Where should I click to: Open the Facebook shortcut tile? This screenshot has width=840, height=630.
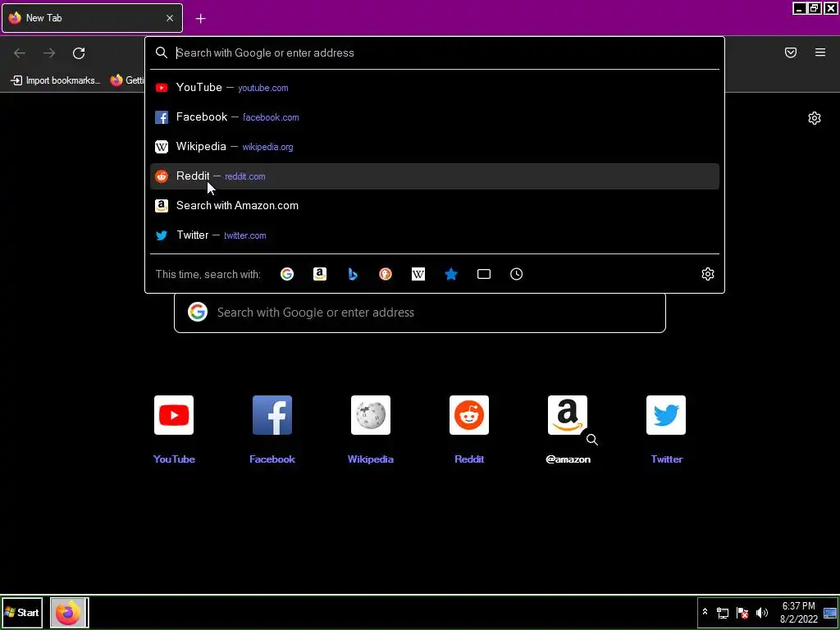tap(272, 415)
